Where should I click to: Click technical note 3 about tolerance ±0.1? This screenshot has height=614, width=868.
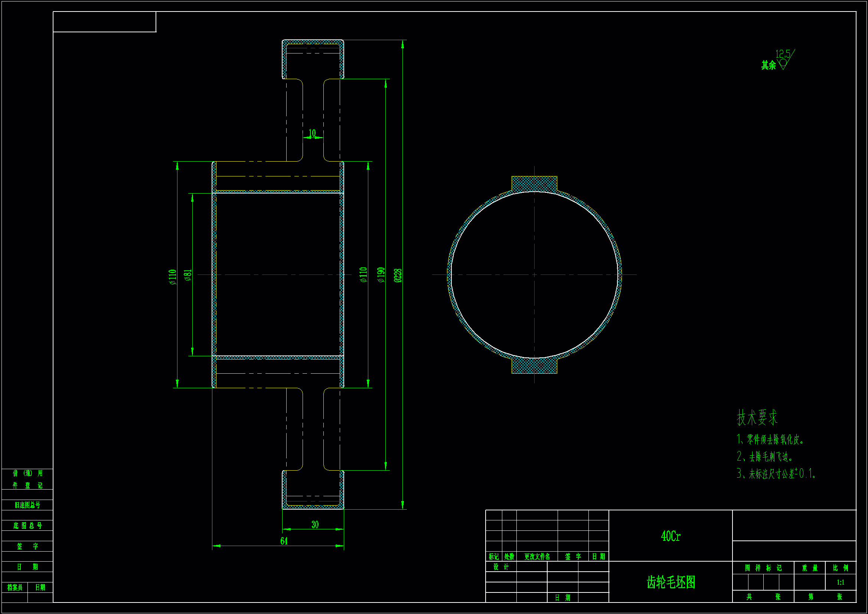tap(776, 474)
